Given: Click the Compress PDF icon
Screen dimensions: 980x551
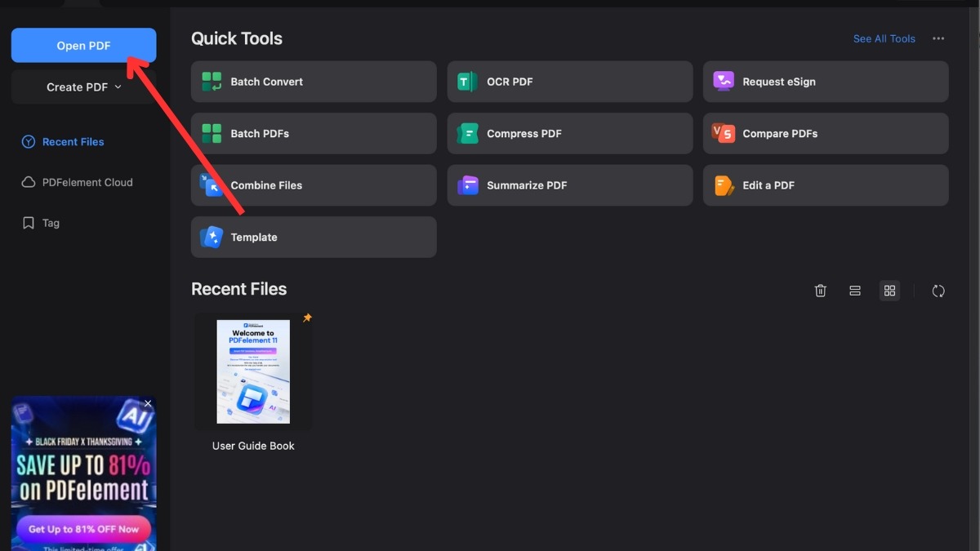Looking at the screenshot, I should [x=467, y=133].
